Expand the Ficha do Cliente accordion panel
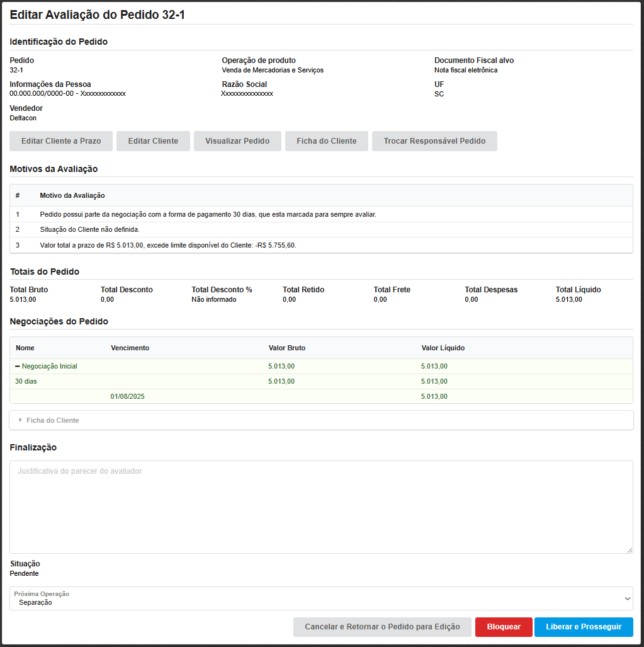Viewport: 644px width, 647px height. pos(53,420)
